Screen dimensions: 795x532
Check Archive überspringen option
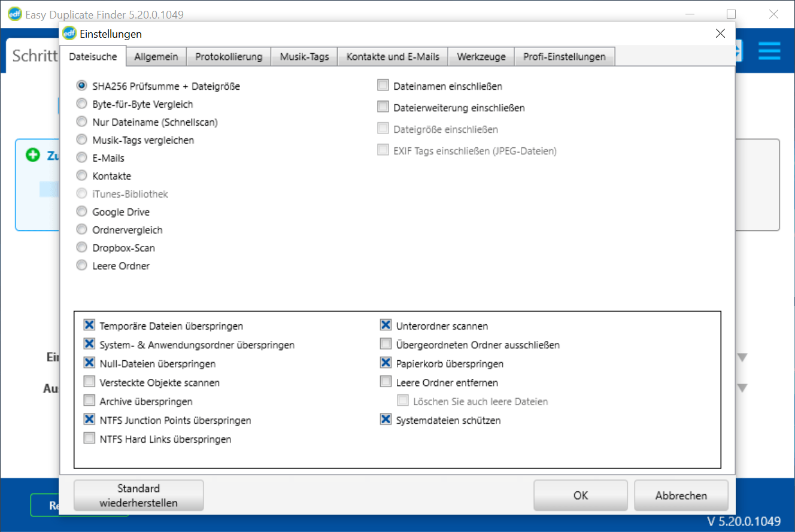[89, 400]
